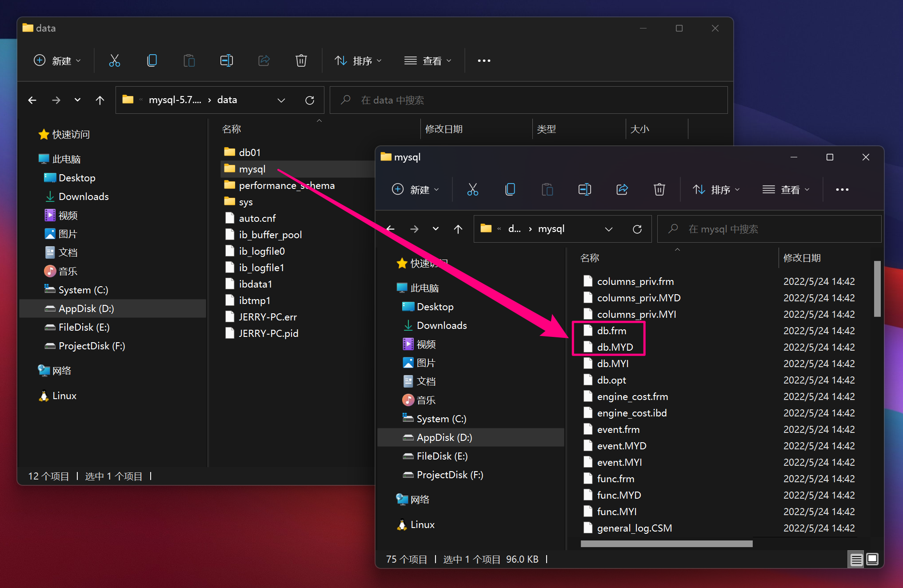
Task: Click the Rename icon in mysql window toolbar
Action: [584, 190]
